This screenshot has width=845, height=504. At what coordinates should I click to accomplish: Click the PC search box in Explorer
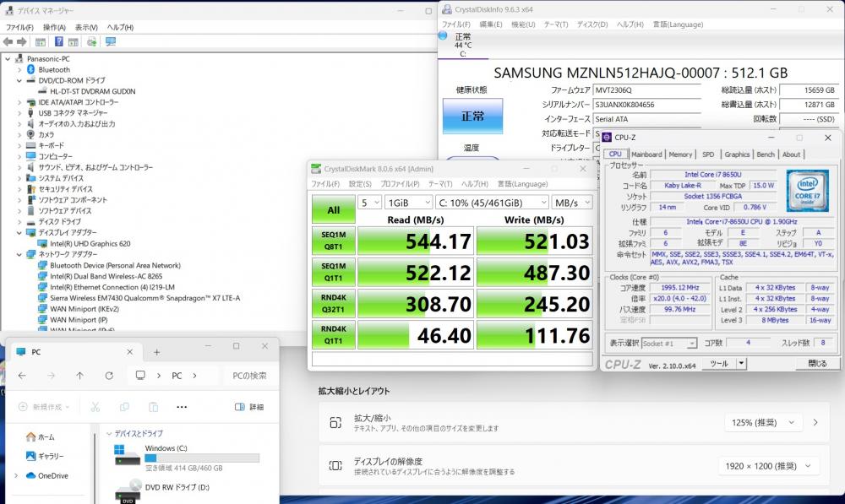[x=249, y=376]
